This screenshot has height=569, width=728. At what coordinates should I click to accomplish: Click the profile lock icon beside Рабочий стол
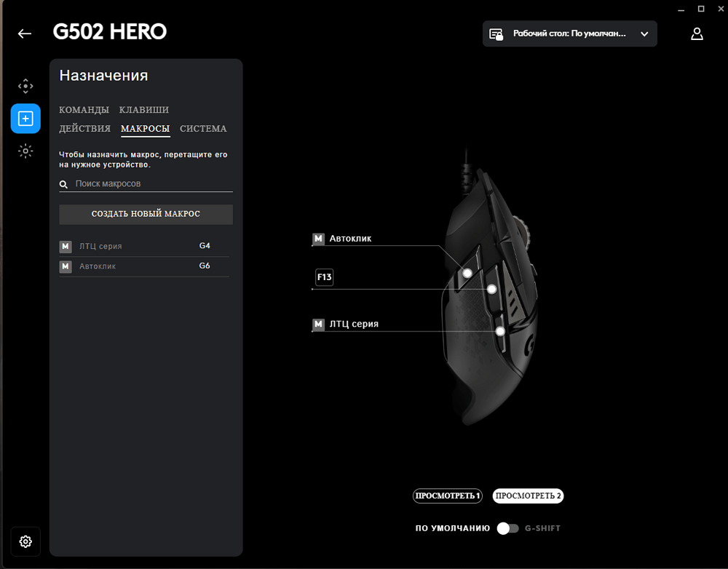(496, 34)
